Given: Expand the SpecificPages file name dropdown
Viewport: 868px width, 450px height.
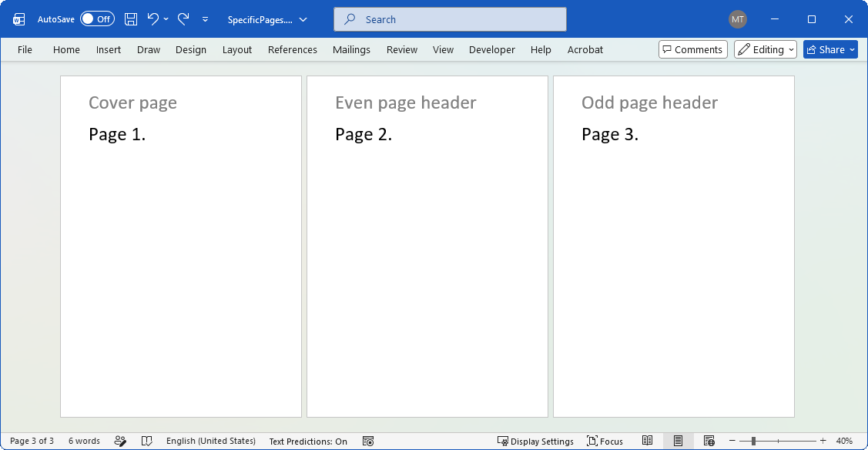Looking at the screenshot, I should [303, 20].
